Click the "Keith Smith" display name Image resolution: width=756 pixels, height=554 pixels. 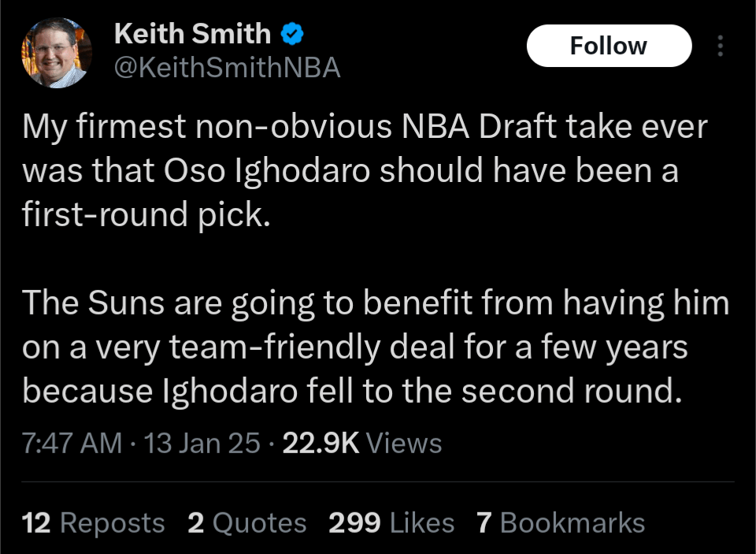192,34
